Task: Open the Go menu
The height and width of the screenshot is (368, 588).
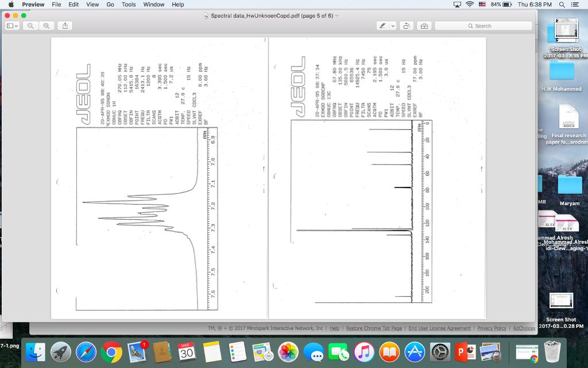Action: (110, 5)
